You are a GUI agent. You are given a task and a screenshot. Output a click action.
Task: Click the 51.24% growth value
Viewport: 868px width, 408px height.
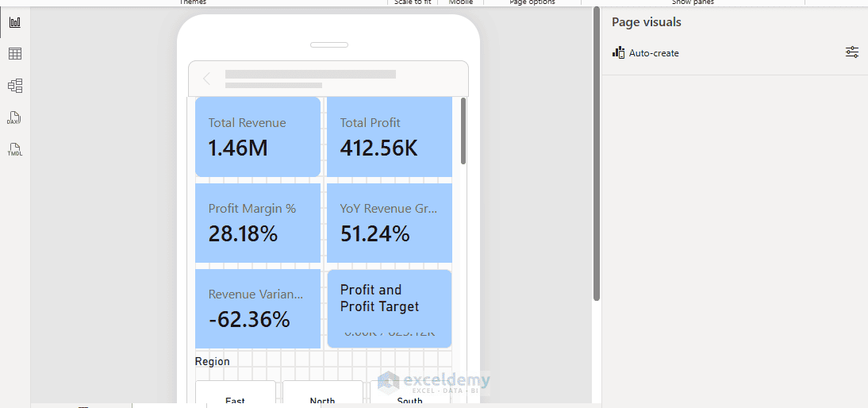(x=374, y=234)
